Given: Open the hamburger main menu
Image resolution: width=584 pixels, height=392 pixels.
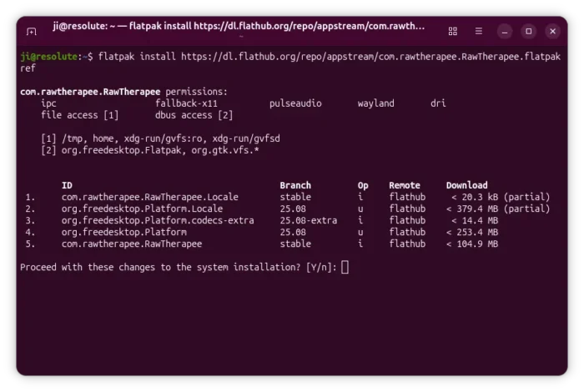Looking at the screenshot, I should (x=479, y=31).
